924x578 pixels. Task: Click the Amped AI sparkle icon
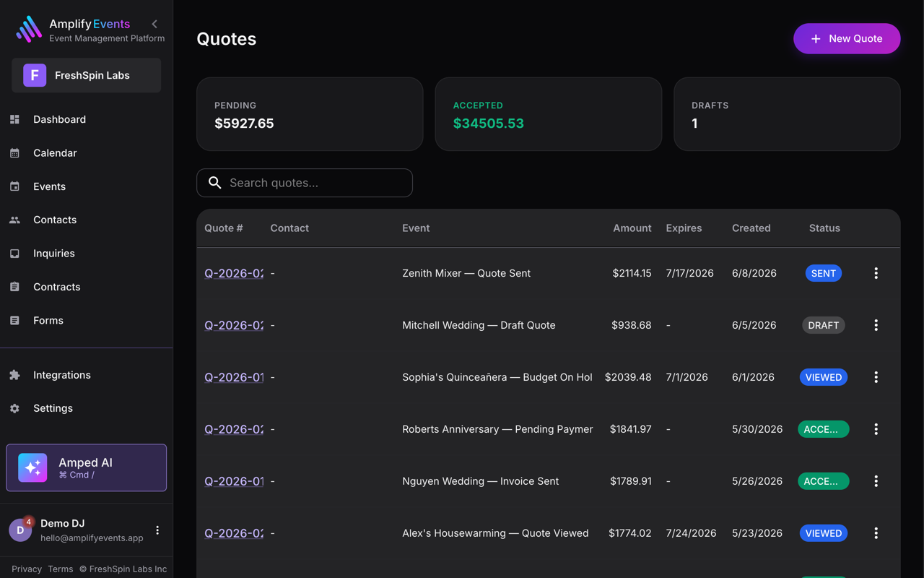click(x=32, y=467)
